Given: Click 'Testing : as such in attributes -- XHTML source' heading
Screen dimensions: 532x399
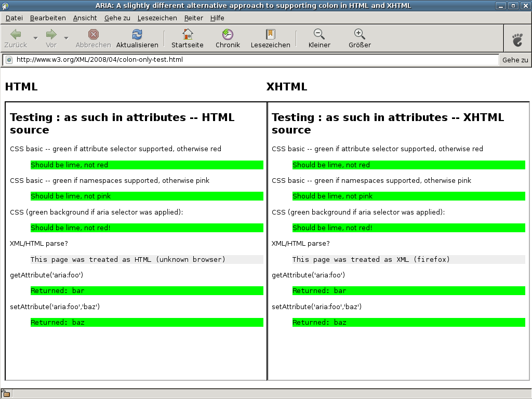Looking at the screenshot, I should pos(388,124).
